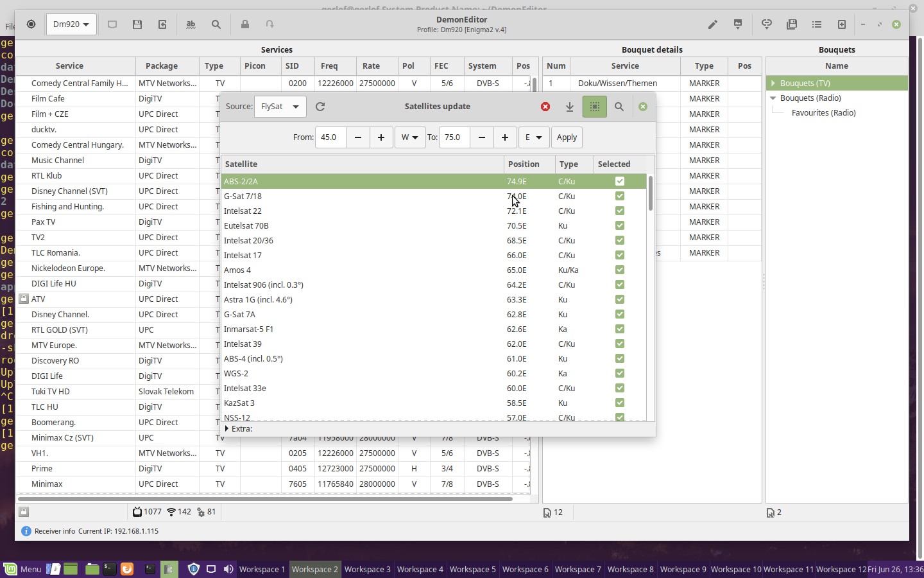Open the Linux Mint Menu
This screenshot has height=578, width=924.
23,569
